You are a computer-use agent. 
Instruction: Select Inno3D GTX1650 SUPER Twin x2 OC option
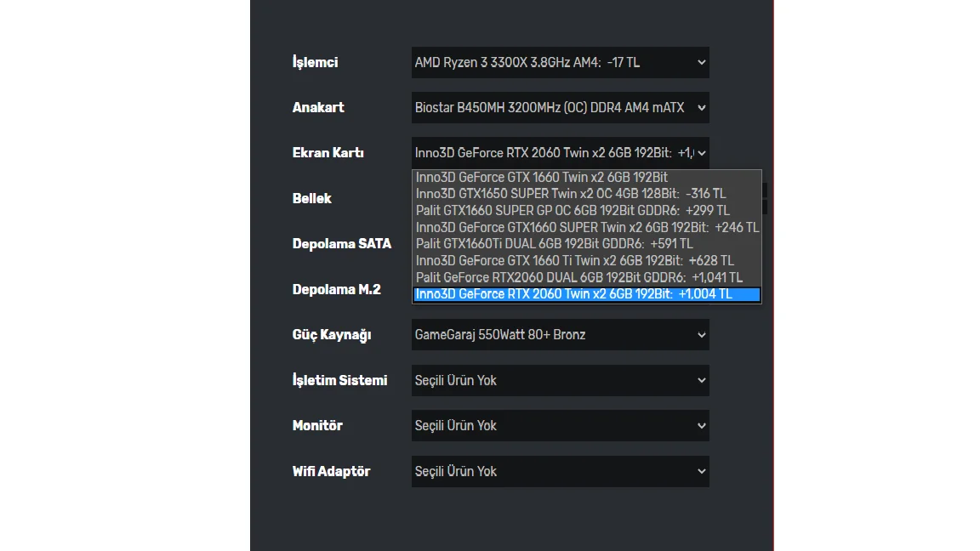coord(587,194)
